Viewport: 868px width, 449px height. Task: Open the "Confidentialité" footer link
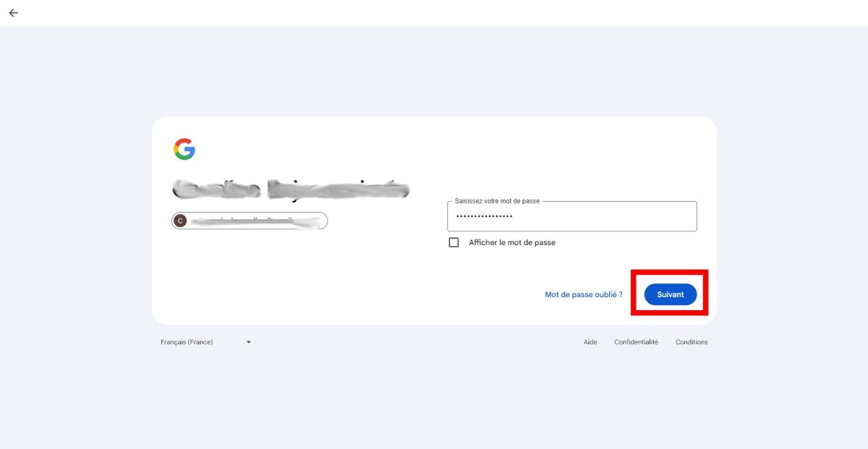pyautogui.click(x=636, y=342)
